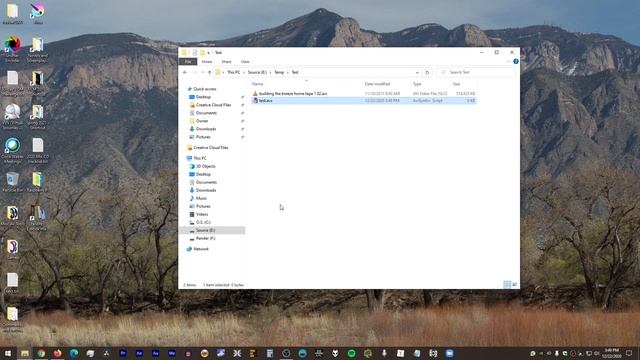Viewport: 640px width, 360px height.
Task: Go back with the Explorer back arrow
Action: (185, 72)
